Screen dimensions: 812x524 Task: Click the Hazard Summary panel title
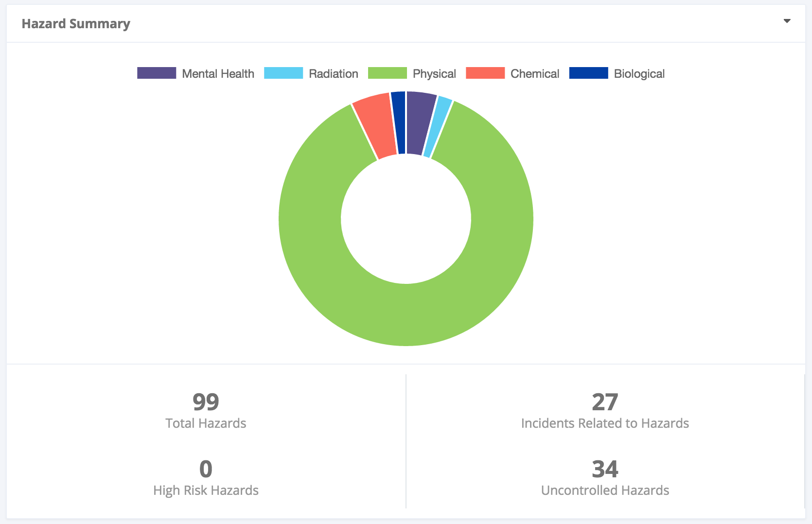(x=76, y=24)
